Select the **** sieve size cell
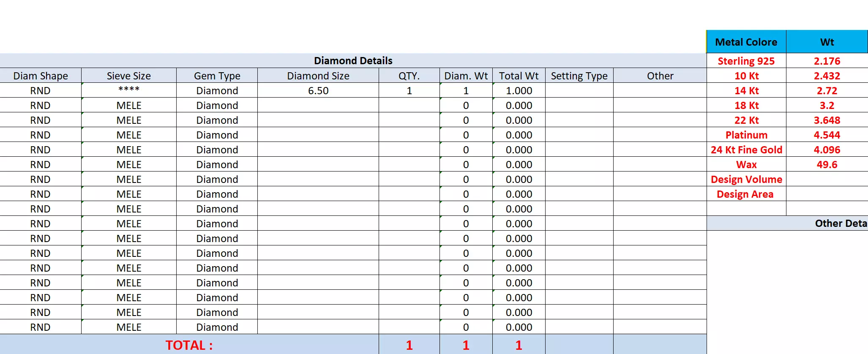 129,90
